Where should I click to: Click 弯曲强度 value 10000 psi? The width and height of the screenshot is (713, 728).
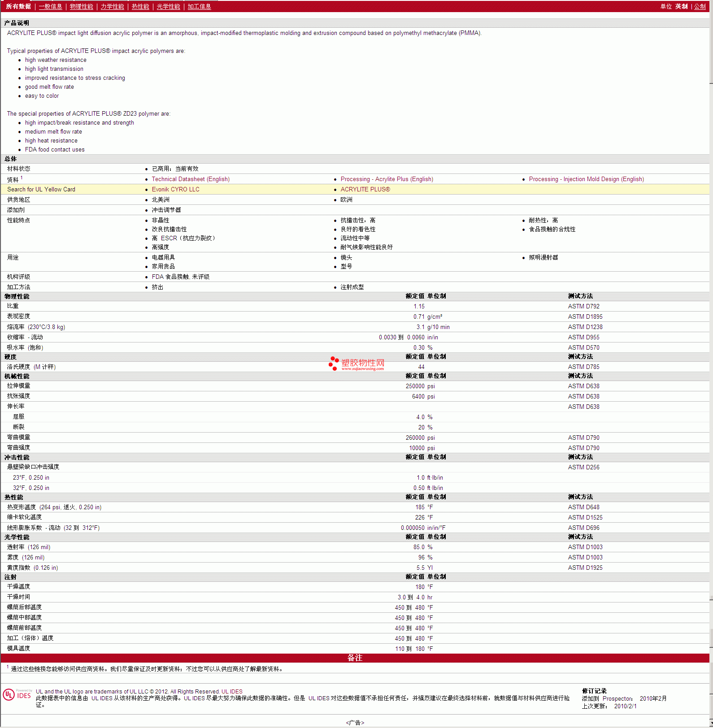click(422, 448)
